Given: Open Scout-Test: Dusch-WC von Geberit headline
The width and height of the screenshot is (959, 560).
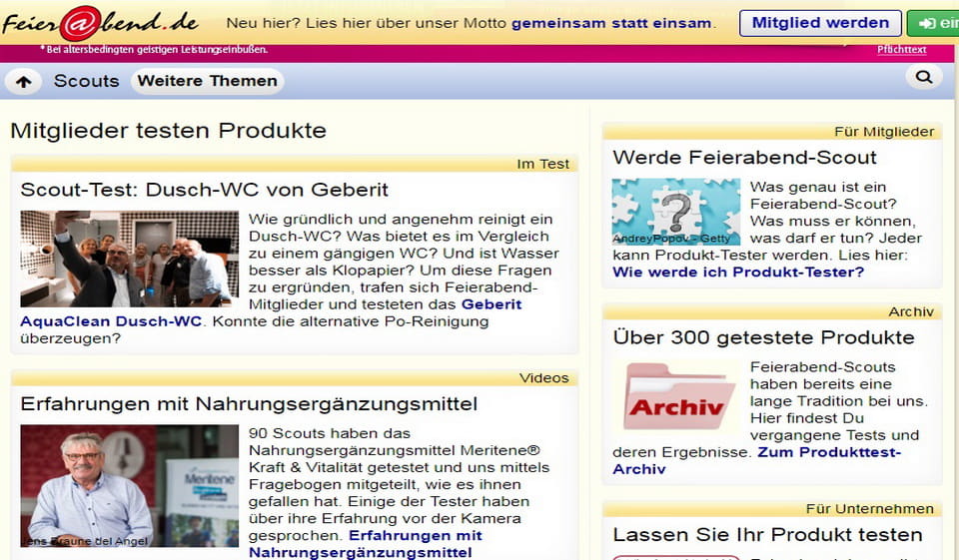Looking at the screenshot, I should click(204, 190).
